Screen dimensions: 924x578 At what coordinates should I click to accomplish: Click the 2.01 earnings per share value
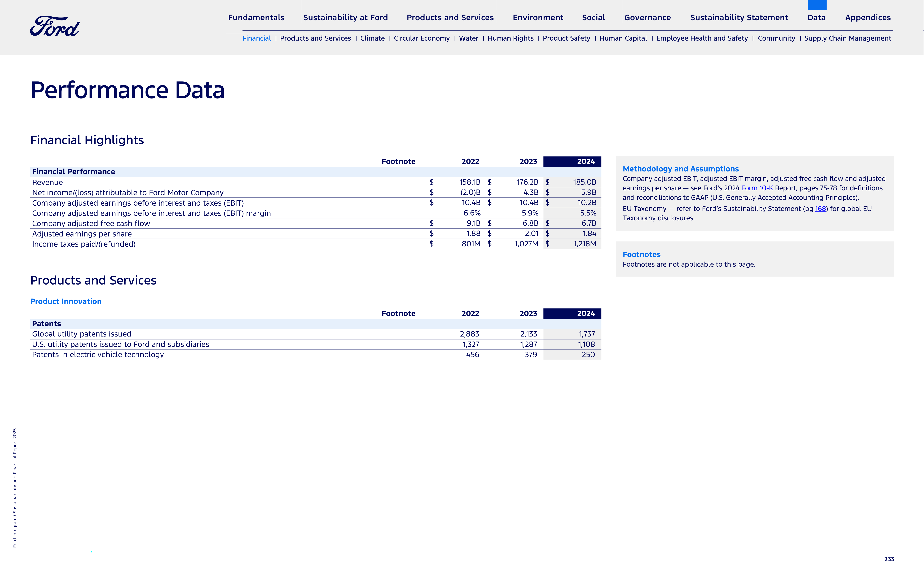pyautogui.click(x=531, y=234)
